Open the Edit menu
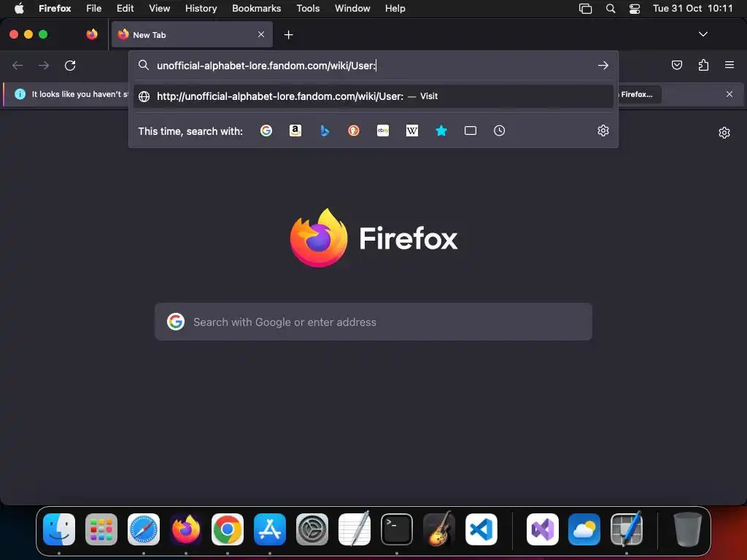747x560 pixels. [x=125, y=8]
